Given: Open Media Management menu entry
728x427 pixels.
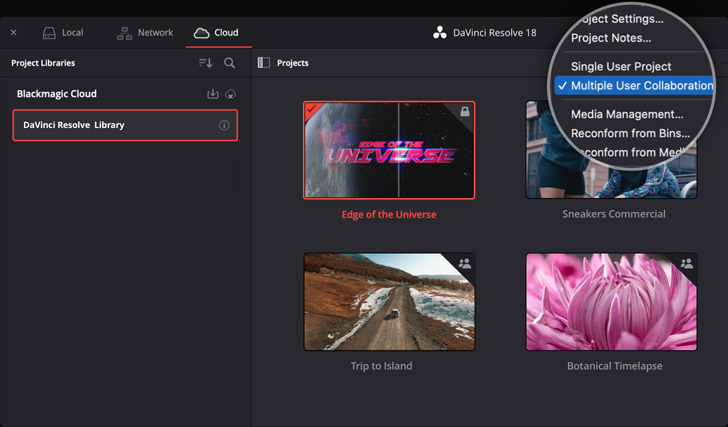Looking at the screenshot, I should [627, 114].
